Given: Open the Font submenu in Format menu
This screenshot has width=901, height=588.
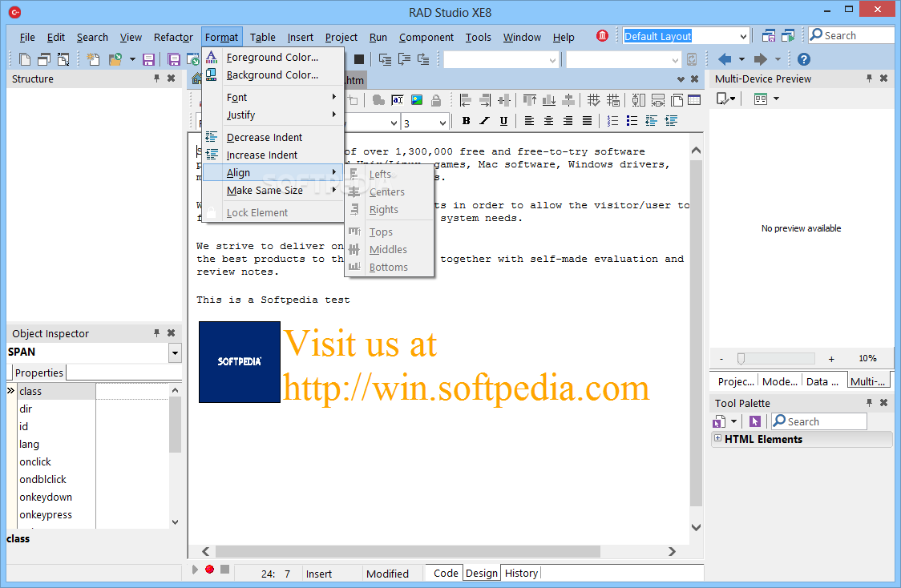Looking at the screenshot, I should 273,98.
